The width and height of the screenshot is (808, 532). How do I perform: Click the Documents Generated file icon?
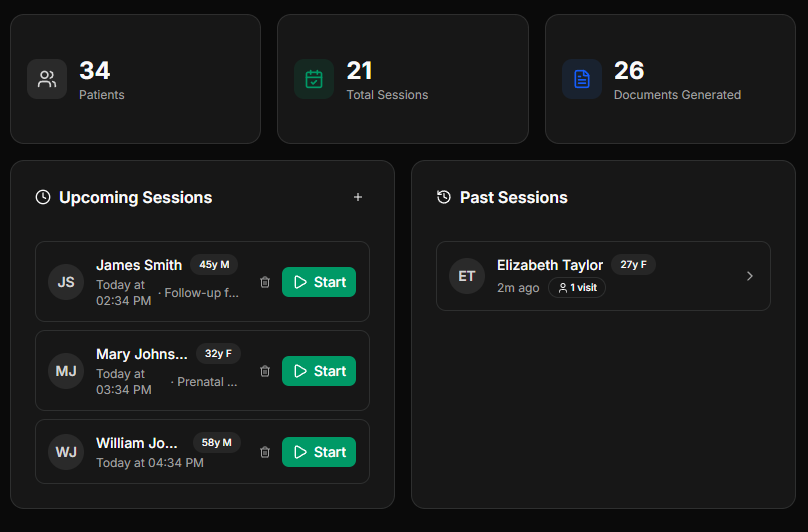pyautogui.click(x=581, y=79)
